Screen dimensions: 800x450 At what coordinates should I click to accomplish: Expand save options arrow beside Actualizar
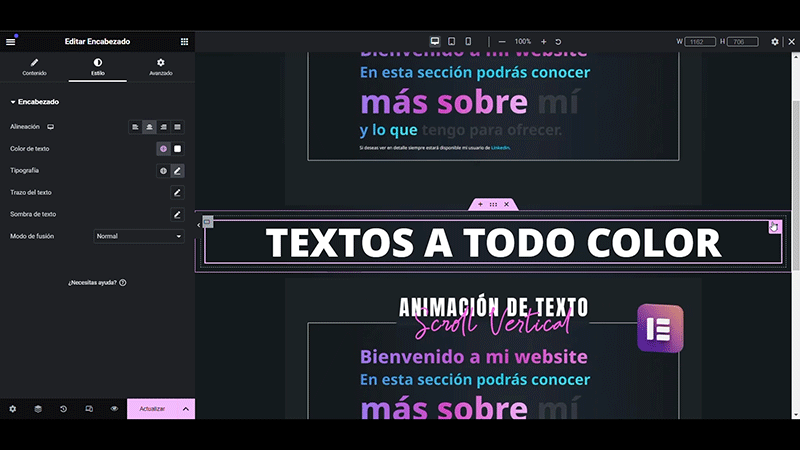pos(186,409)
